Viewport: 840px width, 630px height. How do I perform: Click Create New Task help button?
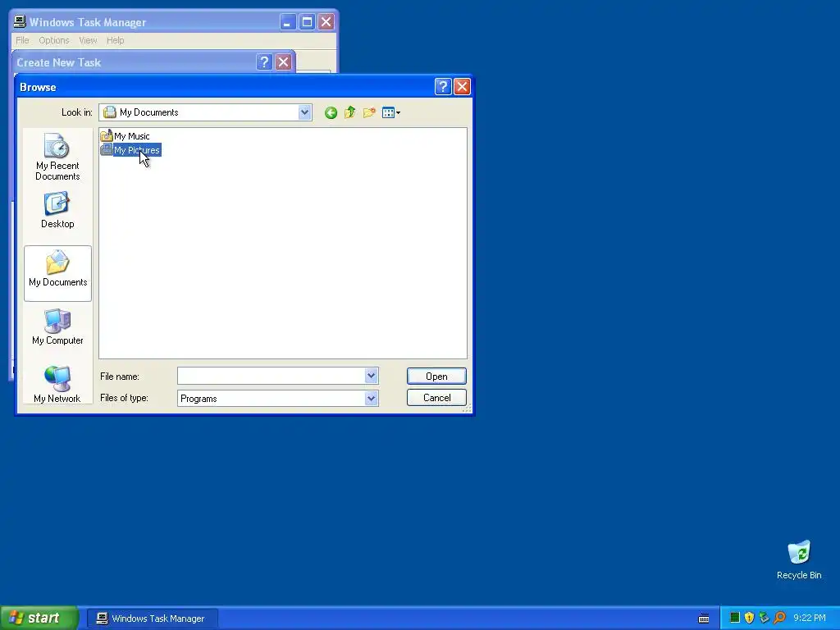coord(263,62)
